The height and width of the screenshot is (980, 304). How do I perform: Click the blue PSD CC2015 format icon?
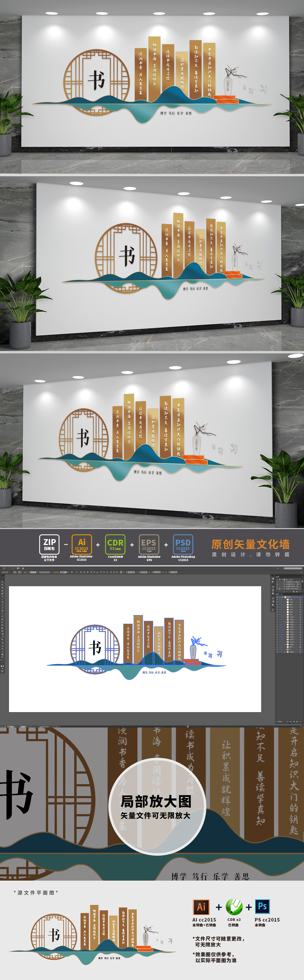pos(183,544)
